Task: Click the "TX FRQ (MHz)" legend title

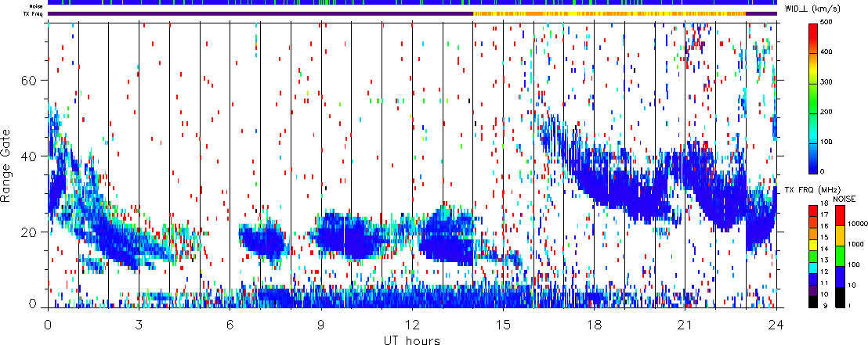Action: (x=812, y=190)
